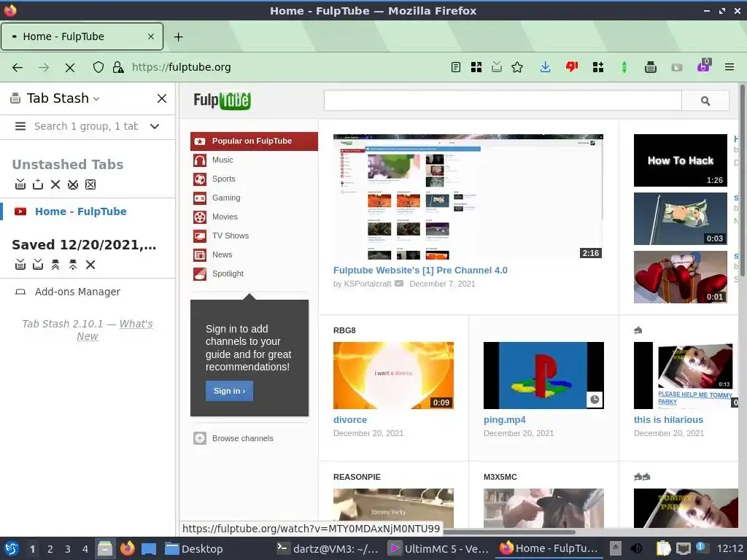The width and height of the screenshot is (747, 560).
Task: Open the tracking protection shield icon
Action: point(98,67)
